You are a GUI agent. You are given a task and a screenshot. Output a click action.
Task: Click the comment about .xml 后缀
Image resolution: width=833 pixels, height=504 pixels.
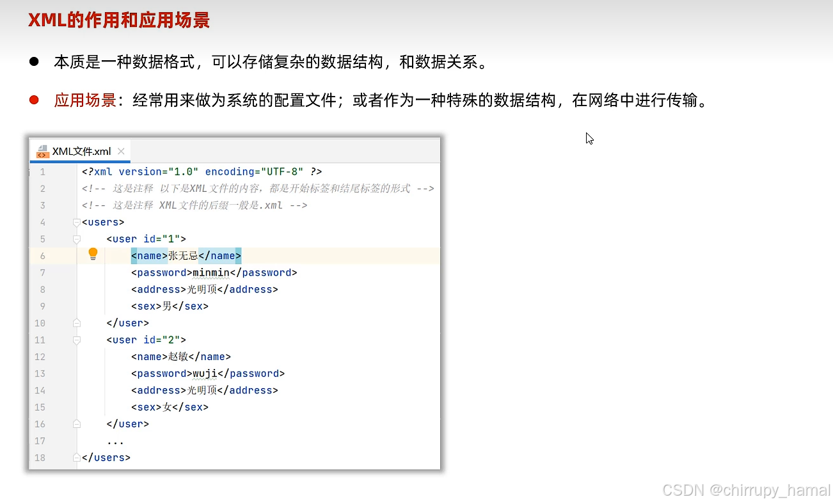click(x=194, y=205)
